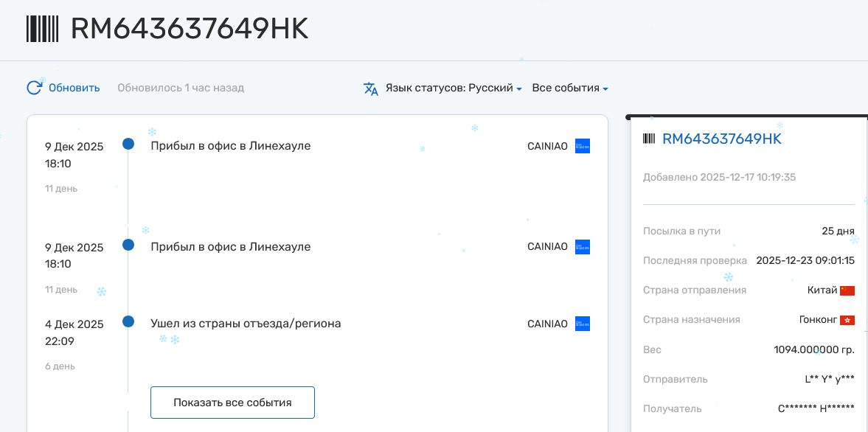Click the CAINIAO carrier name on the 4 Дек event

coord(547,324)
